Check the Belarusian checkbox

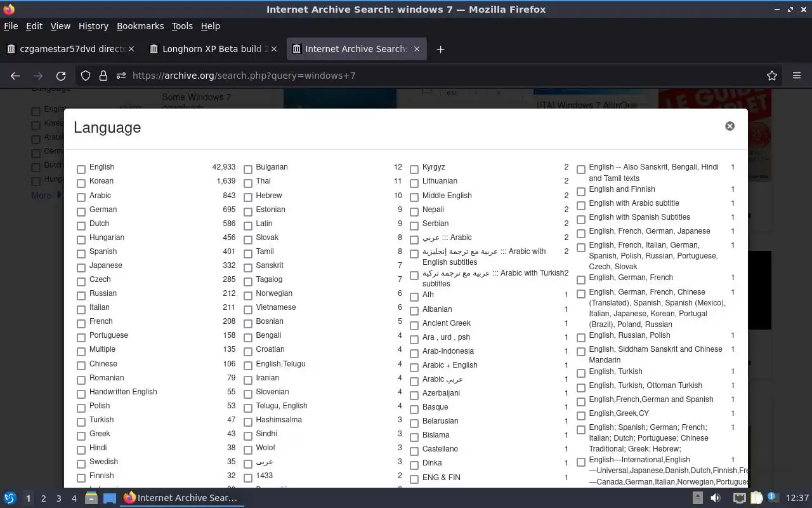pos(414,423)
